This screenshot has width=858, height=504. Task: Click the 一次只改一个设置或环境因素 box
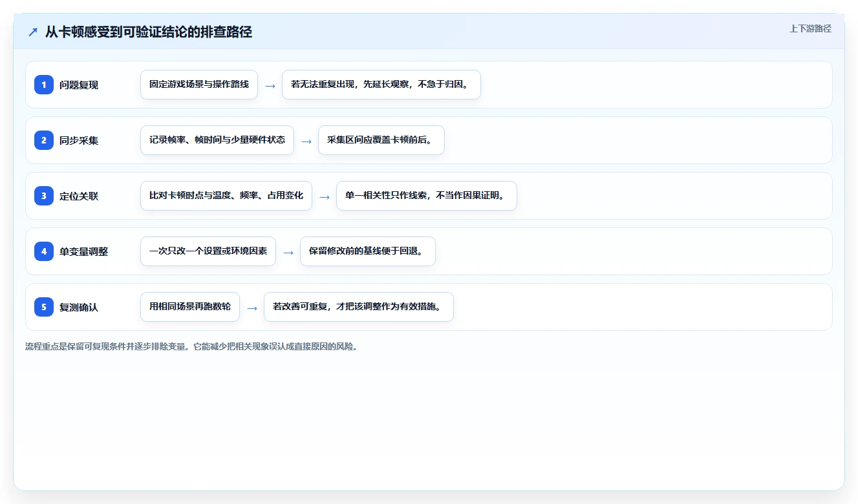click(208, 251)
